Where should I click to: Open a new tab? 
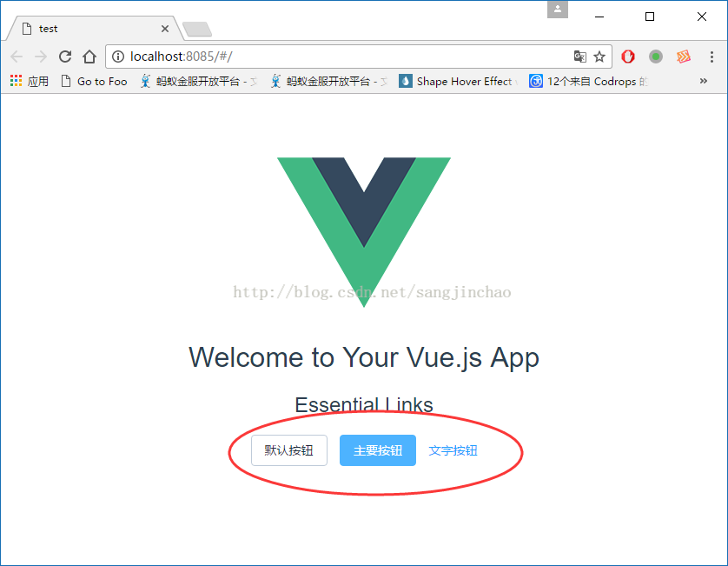(197, 30)
